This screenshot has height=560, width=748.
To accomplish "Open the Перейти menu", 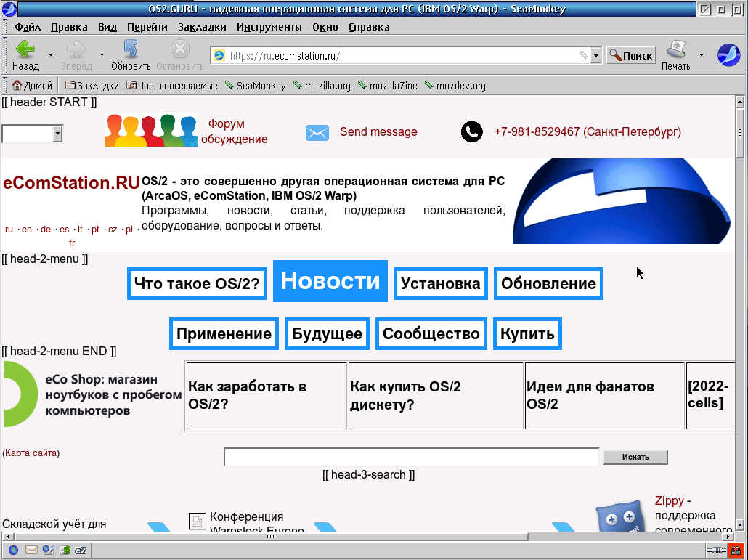I will pos(147,27).
